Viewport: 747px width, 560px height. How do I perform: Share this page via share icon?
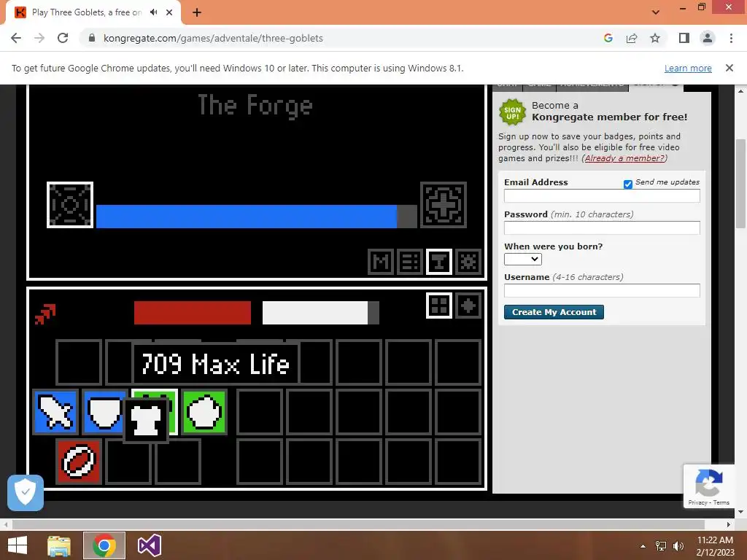click(632, 38)
